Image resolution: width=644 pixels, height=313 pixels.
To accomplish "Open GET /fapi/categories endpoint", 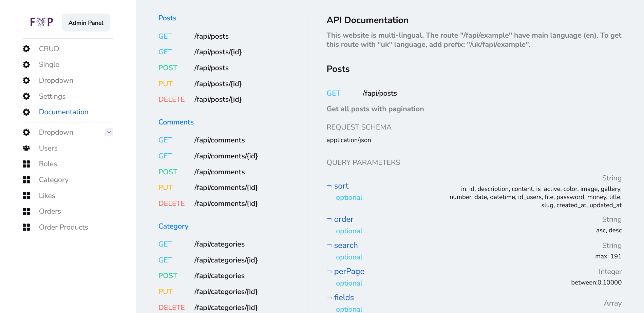I will pyautogui.click(x=202, y=244).
